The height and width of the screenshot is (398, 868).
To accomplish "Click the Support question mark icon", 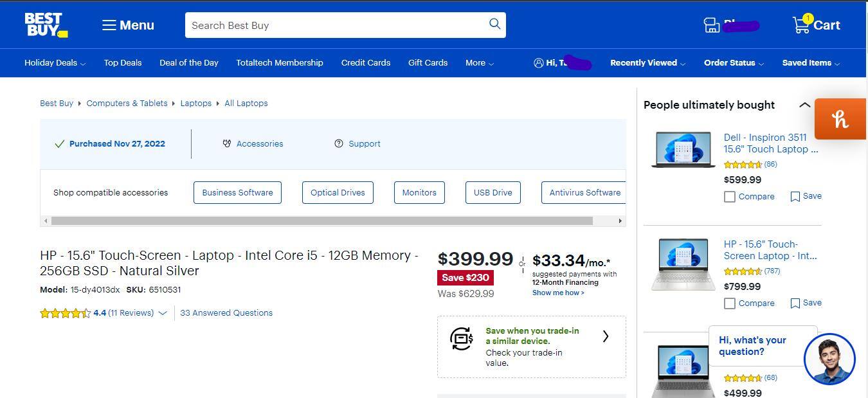I will point(339,143).
